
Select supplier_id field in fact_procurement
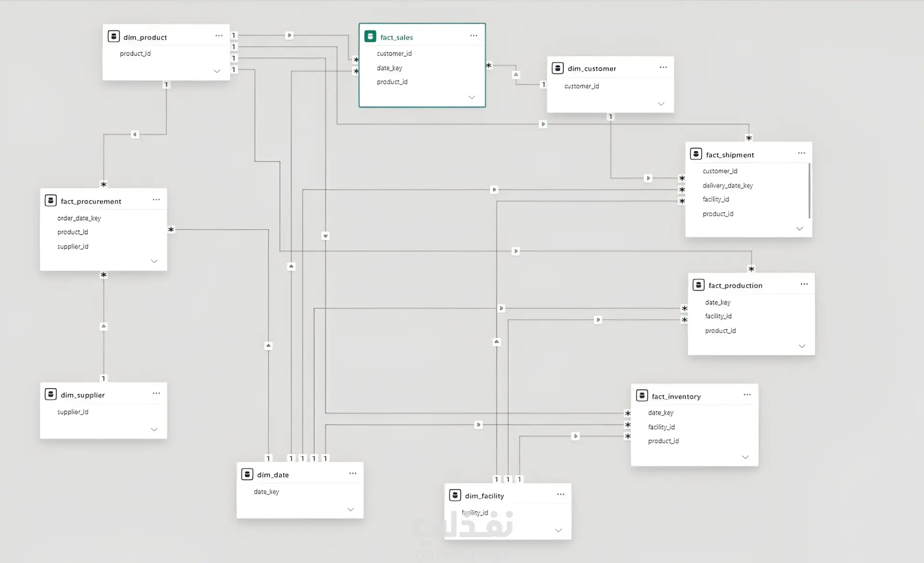click(x=73, y=247)
